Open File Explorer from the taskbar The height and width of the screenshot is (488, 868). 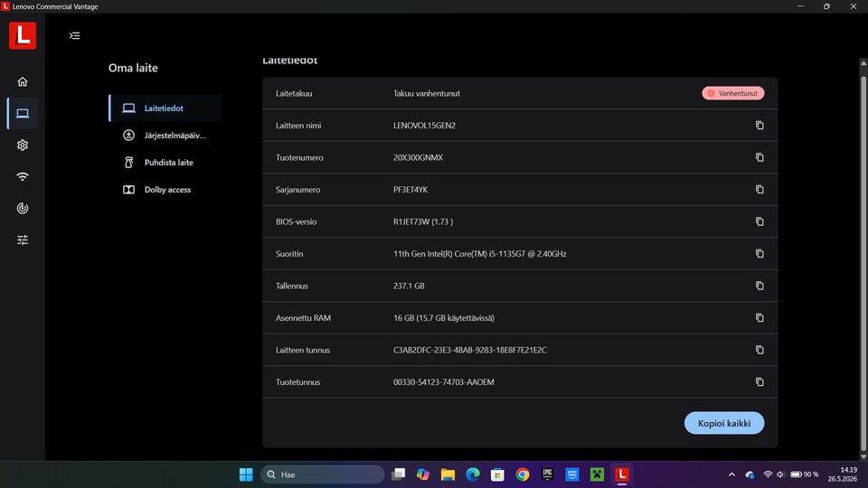(x=448, y=474)
